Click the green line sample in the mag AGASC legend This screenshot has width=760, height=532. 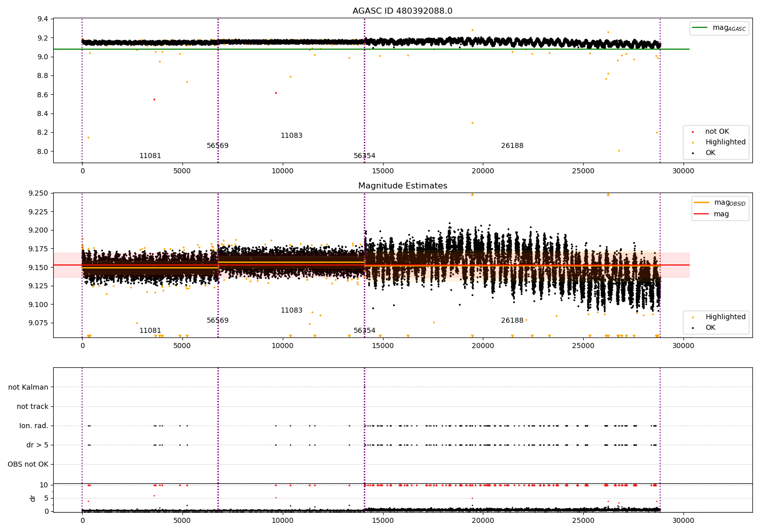pos(700,28)
